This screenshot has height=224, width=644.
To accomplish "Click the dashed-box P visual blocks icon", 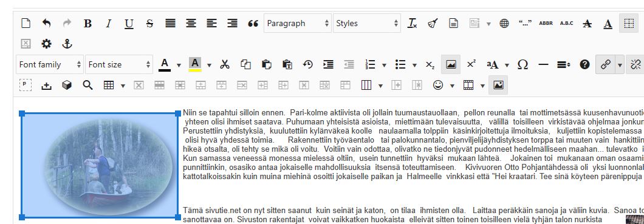I will [26, 85].
